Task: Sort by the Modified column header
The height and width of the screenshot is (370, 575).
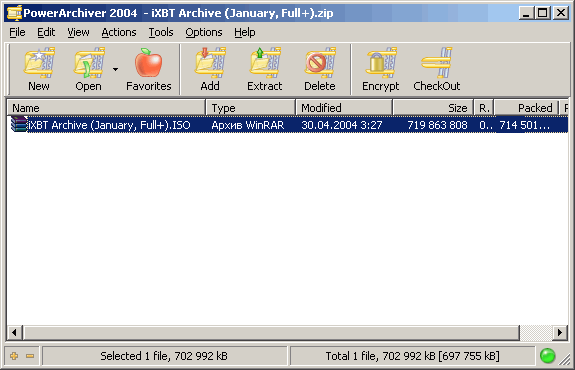Action: point(344,108)
